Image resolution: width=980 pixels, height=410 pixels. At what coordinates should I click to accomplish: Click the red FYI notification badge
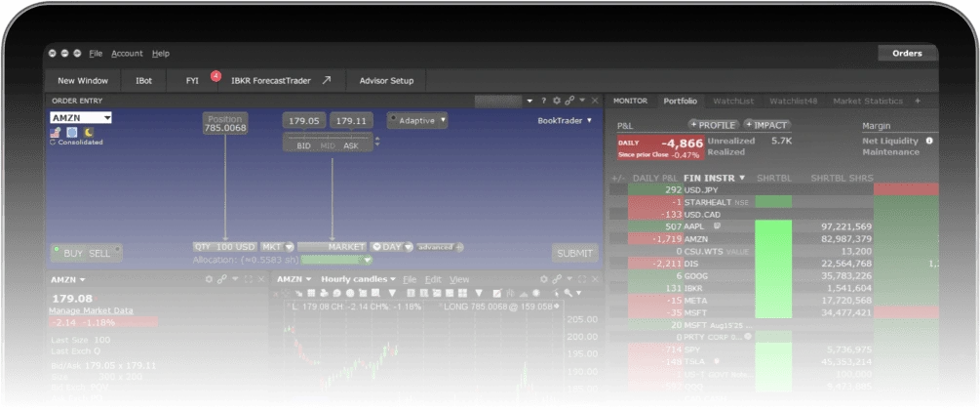[x=215, y=76]
